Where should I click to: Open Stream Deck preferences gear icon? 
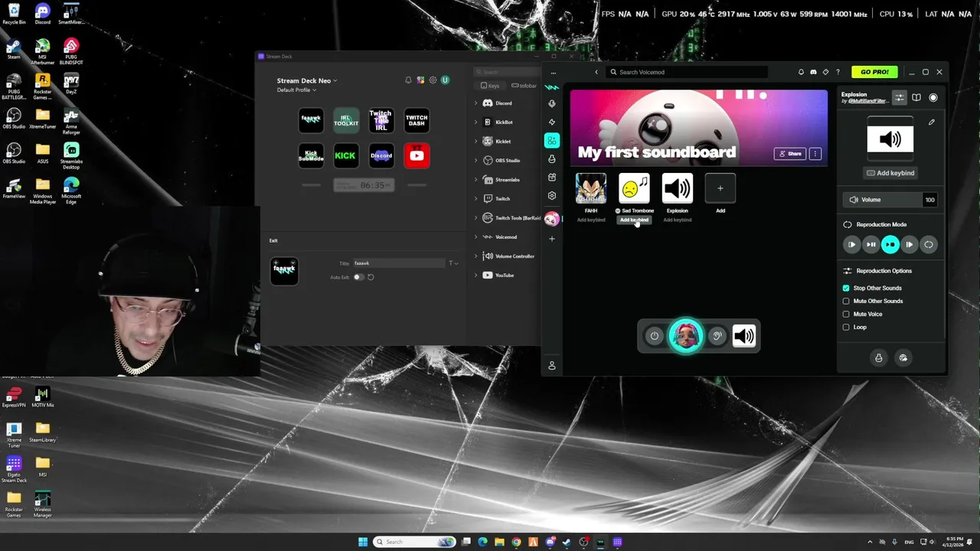click(x=433, y=80)
